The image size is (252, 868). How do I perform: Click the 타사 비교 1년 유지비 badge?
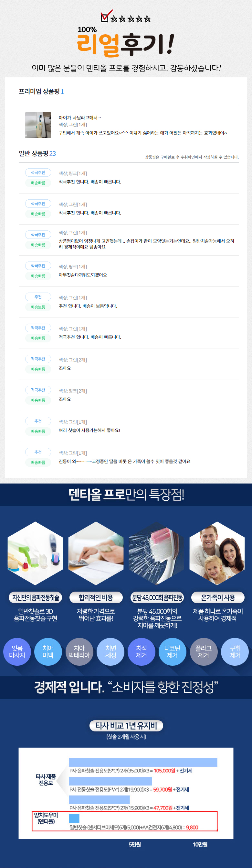coord(126,725)
